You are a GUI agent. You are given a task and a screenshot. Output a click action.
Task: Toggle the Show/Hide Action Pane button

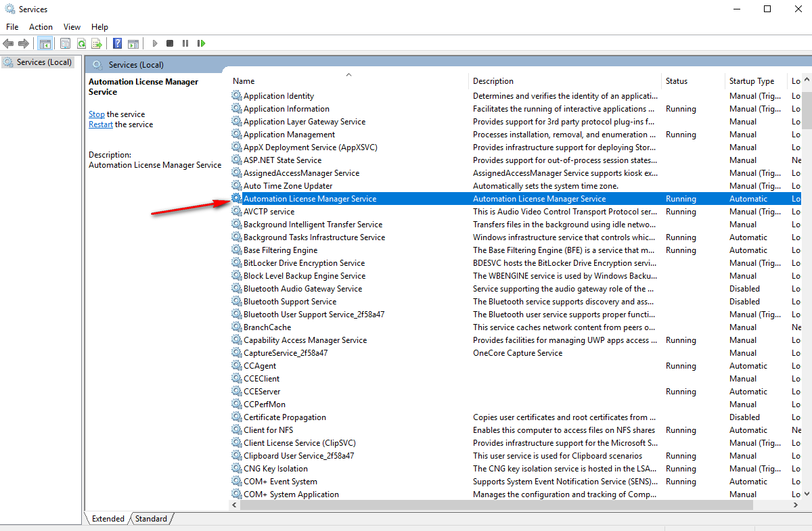click(133, 43)
